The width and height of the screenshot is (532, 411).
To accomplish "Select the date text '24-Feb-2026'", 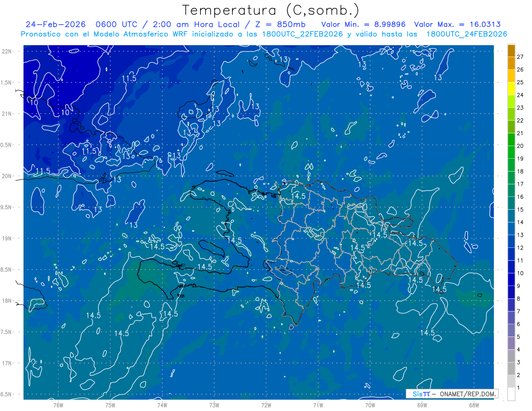I will coord(55,24).
